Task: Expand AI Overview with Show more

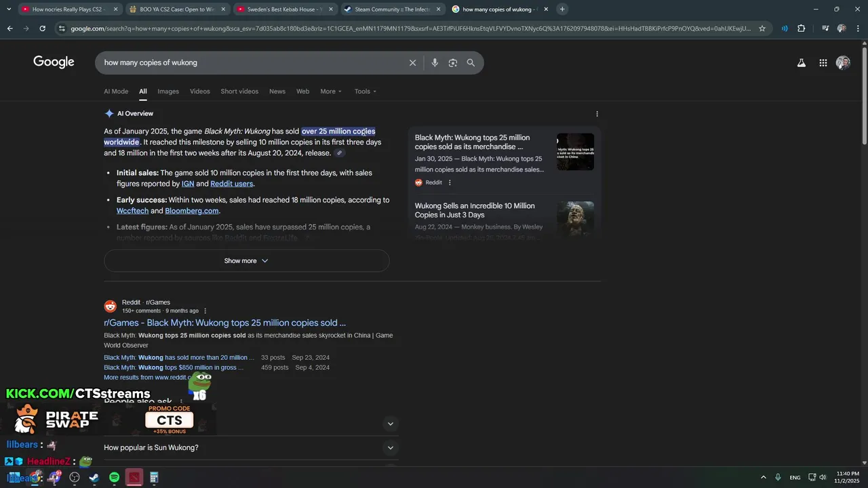Action: coord(246,261)
